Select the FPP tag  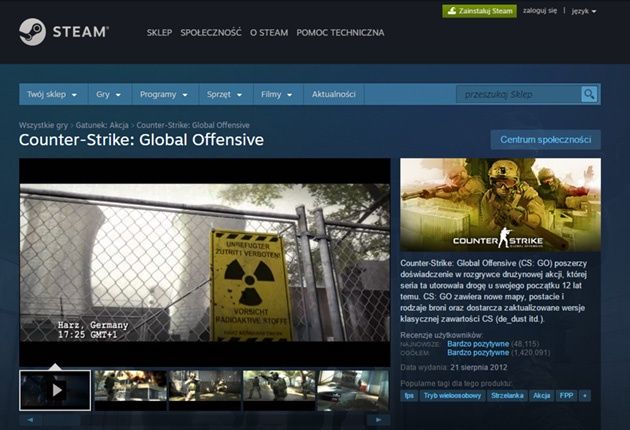click(566, 395)
